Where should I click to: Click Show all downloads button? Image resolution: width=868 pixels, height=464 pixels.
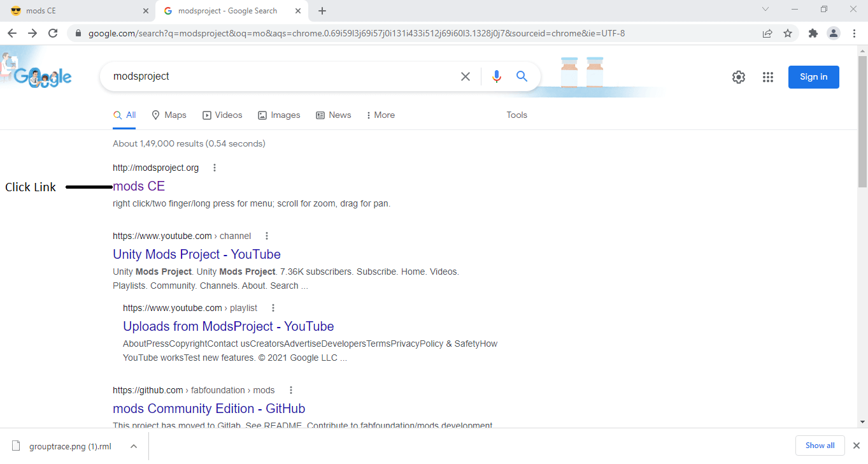pyautogui.click(x=820, y=446)
